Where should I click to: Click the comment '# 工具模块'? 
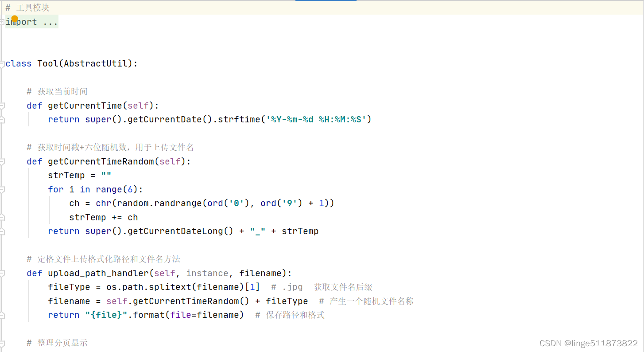(27, 8)
